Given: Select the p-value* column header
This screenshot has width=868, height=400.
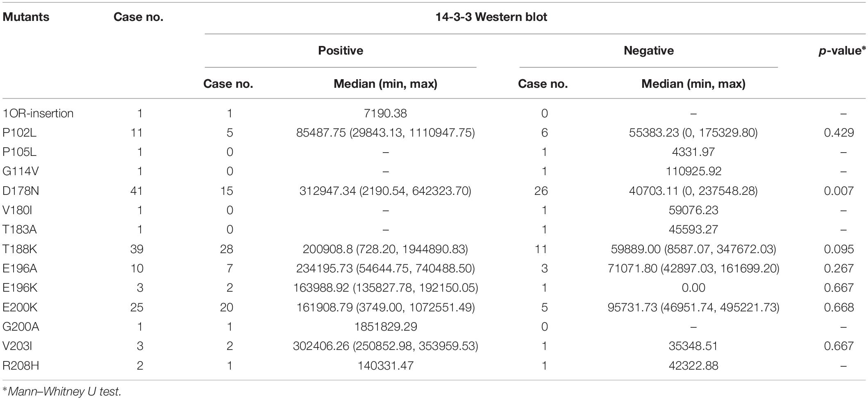Looking at the screenshot, I should tap(842, 50).
